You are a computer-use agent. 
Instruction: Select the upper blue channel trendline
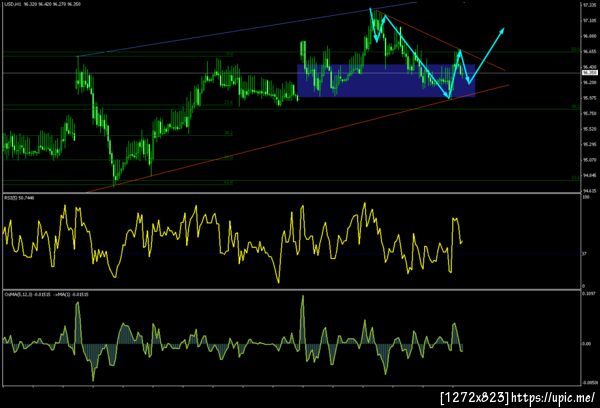click(x=247, y=29)
